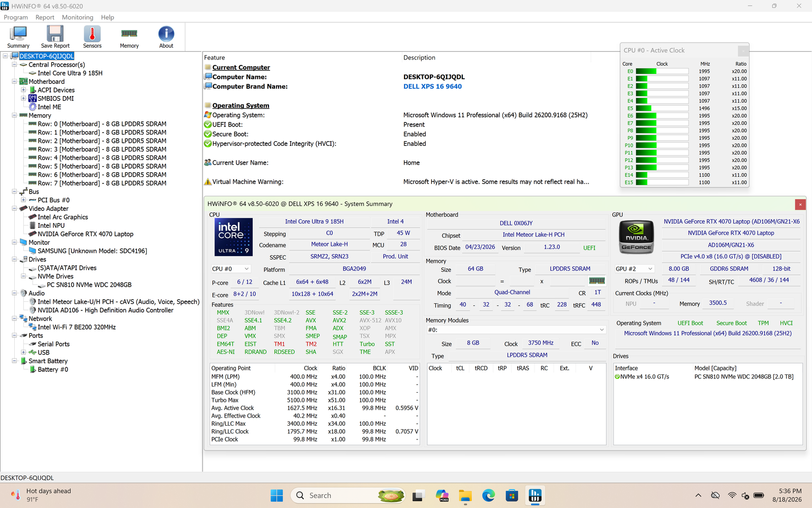Open the GPU #2 selector dropdown
This screenshot has height=508, width=812.
coord(634,269)
